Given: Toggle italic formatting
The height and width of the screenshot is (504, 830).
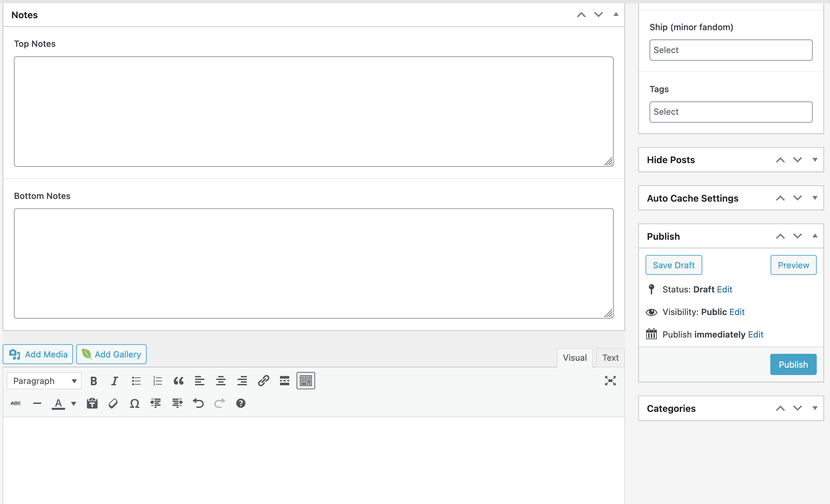Looking at the screenshot, I should point(114,380).
